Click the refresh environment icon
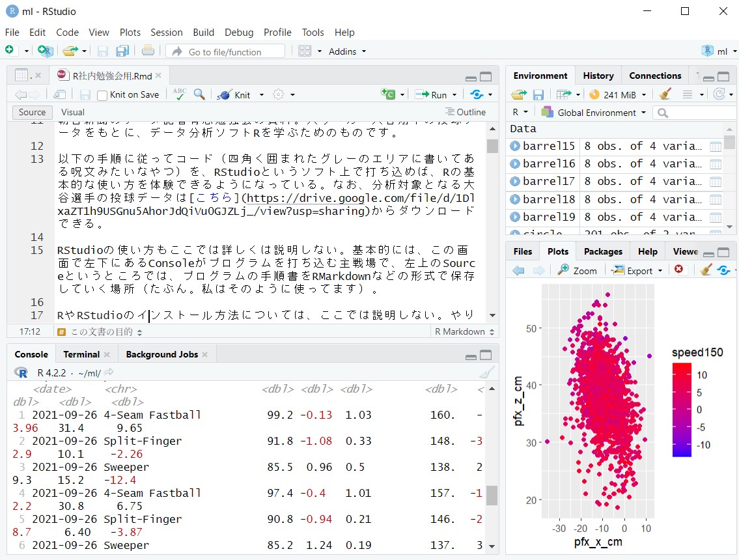Screen dimensions: 739x560 pyautogui.click(x=719, y=94)
